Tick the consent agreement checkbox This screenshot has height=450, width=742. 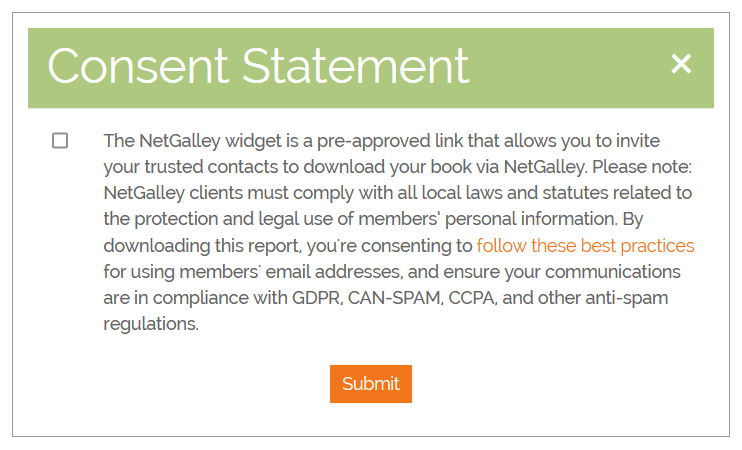pyautogui.click(x=60, y=141)
